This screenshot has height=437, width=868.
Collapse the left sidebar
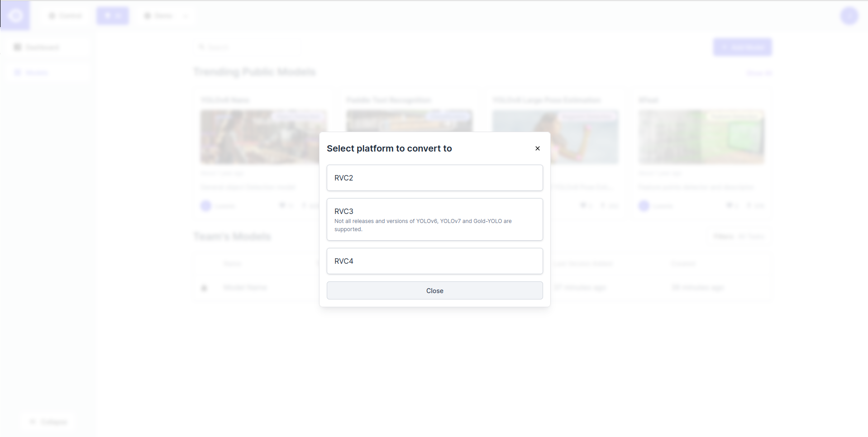(48, 422)
